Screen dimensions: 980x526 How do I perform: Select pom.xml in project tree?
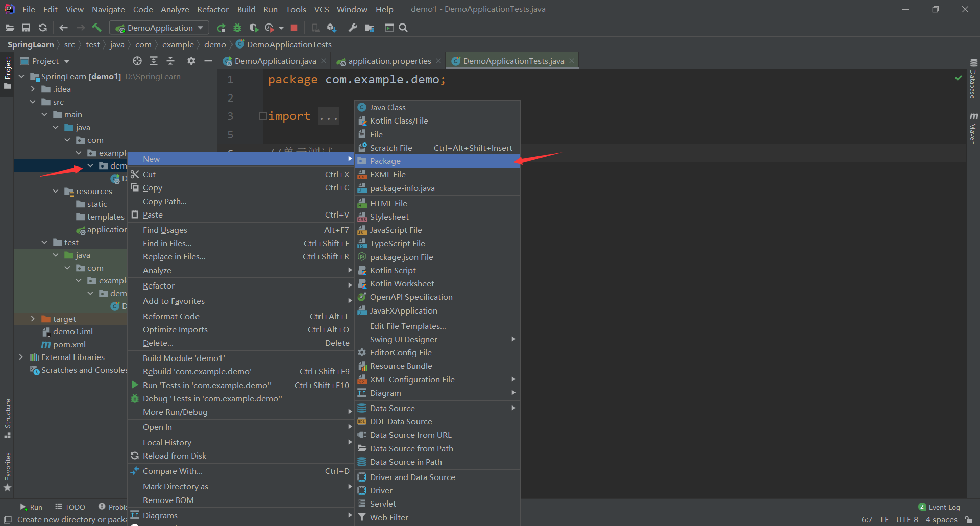click(63, 344)
